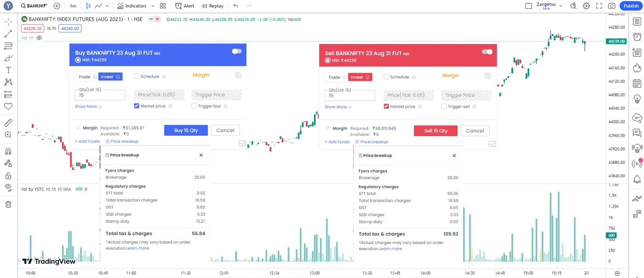The height and width of the screenshot is (278, 644).
Task: Expand Show More in Buy panel
Action: pyautogui.click(x=88, y=106)
